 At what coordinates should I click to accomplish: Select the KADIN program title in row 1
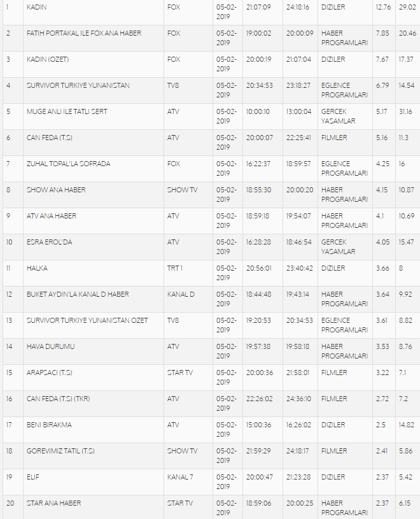[x=37, y=7]
